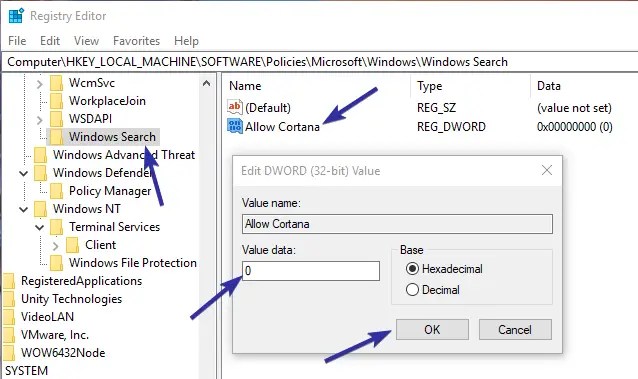Collapse the Windows Defender key
This screenshot has width=638, height=379.
(x=24, y=173)
